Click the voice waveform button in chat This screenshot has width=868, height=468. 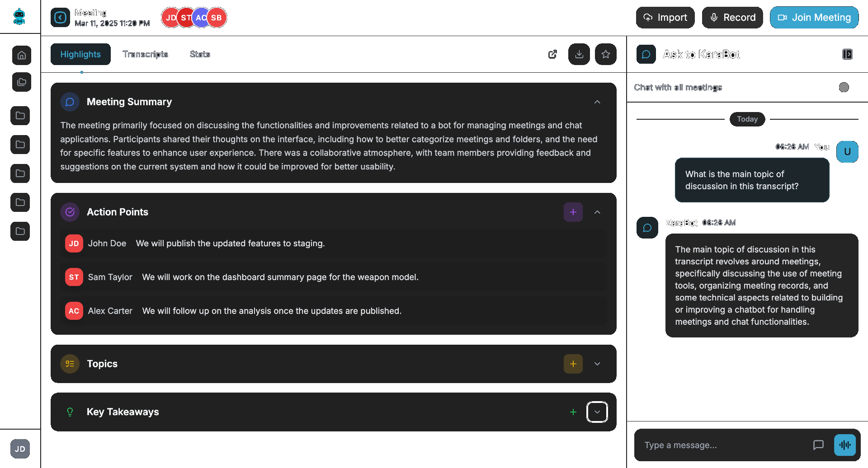coord(844,445)
